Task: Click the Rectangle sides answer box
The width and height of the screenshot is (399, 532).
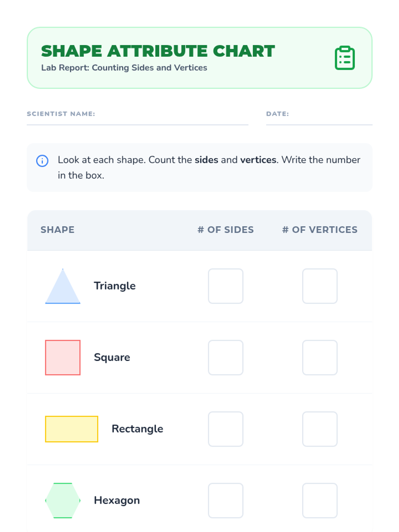Action: 226,429
